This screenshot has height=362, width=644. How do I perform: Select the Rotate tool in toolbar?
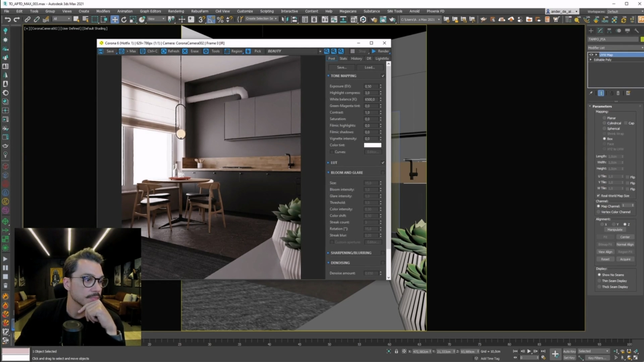point(124,19)
